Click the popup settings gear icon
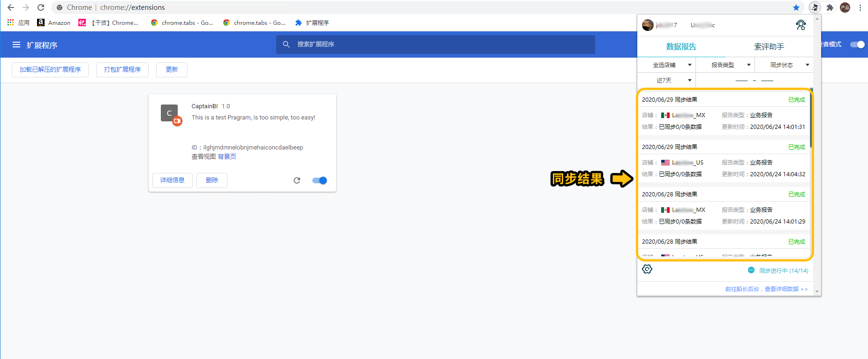Viewport: 868px width, 359px height. tap(647, 269)
